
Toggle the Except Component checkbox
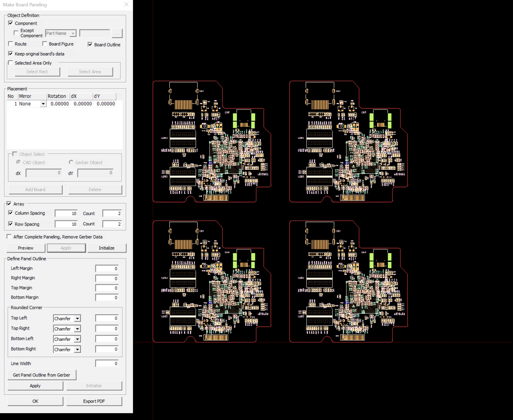click(16, 33)
